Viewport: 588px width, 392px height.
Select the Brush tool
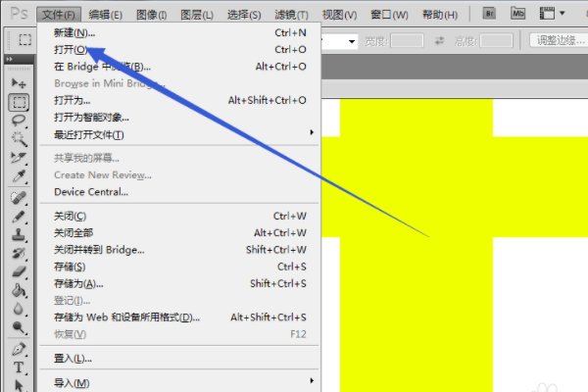[x=19, y=217]
